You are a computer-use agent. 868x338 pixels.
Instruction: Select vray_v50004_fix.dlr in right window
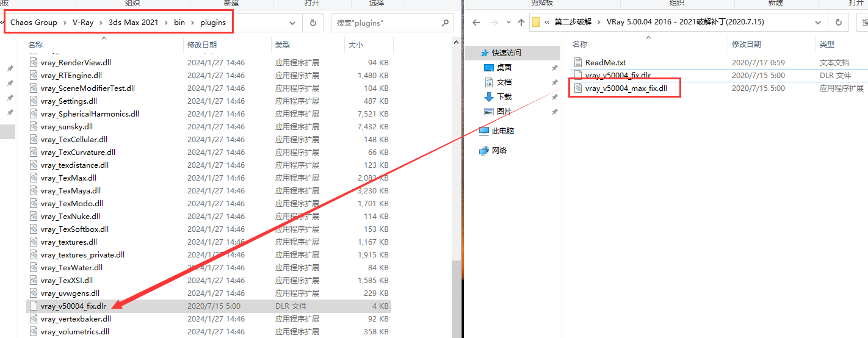(x=719, y=75)
